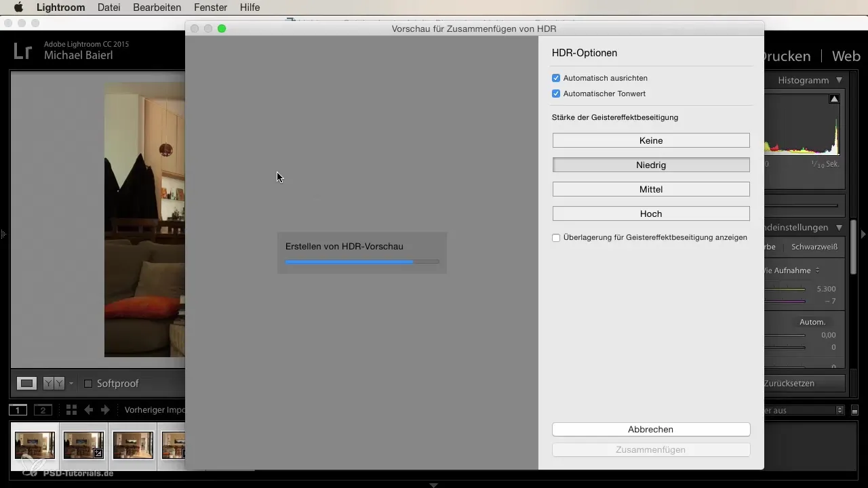This screenshot has height=488, width=868.
Task: Set deghosting strength to Keine
Action: (651, 140)
